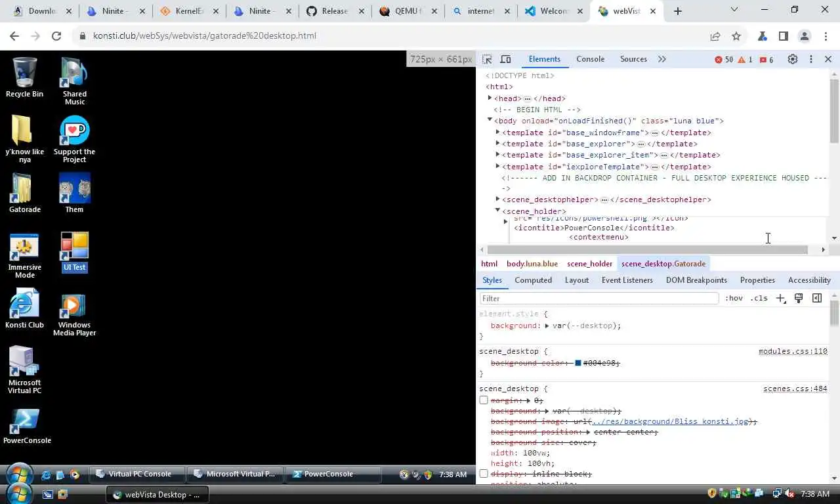Open Microsoft Virtual PC desktop icon
The height and width of the screenshot is (504, 840).
coord(24,370)
